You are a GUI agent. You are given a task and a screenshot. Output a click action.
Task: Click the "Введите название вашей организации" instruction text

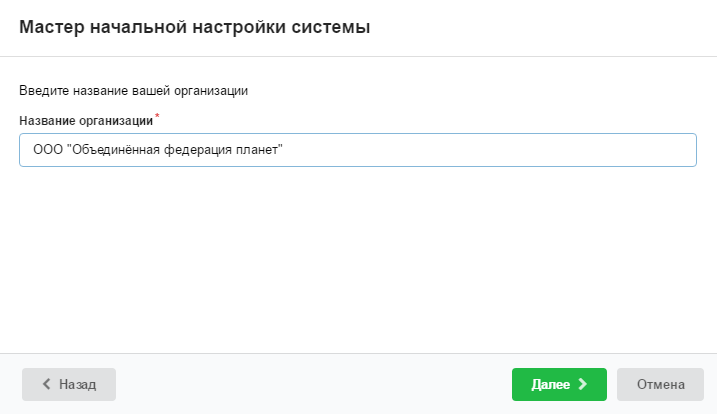133,91
